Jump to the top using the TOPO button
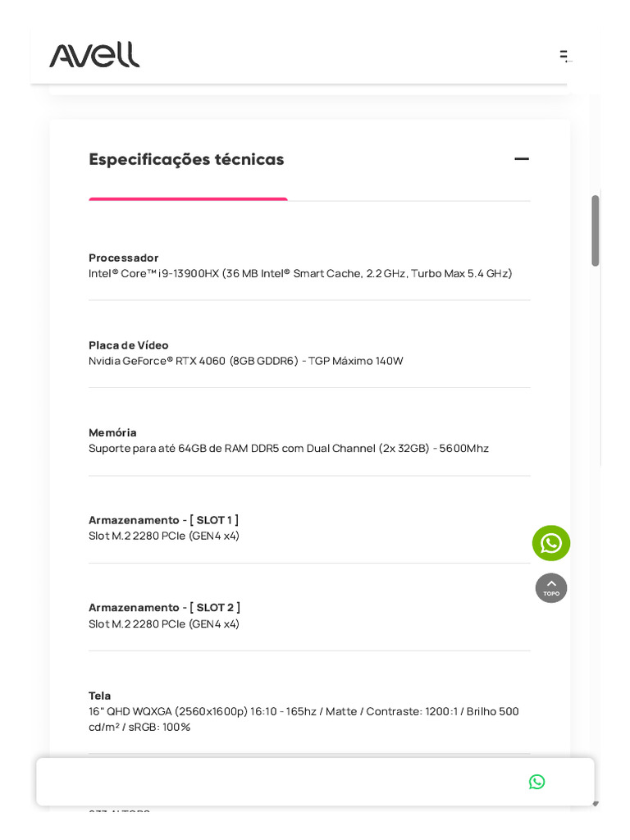 [550, 587]
